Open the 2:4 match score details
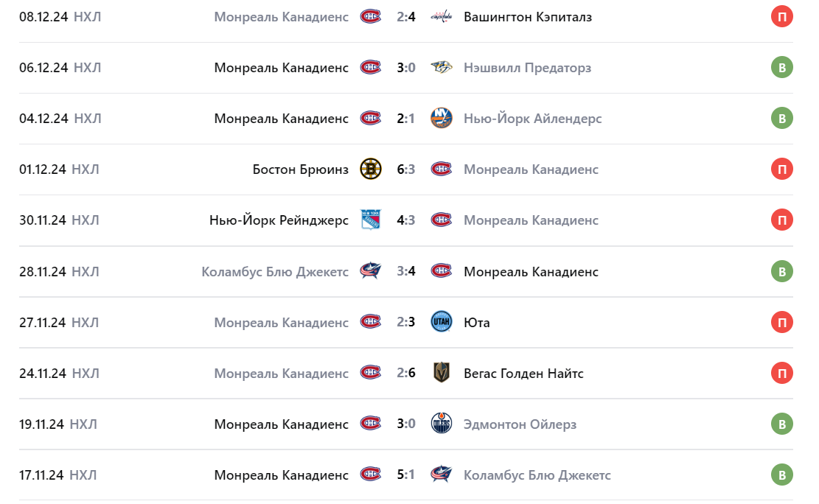 pos(405,16)
